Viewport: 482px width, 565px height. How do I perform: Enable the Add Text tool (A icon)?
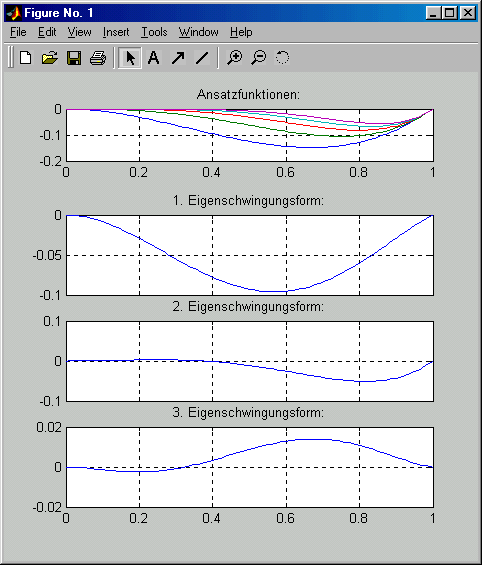coord(154,58)
